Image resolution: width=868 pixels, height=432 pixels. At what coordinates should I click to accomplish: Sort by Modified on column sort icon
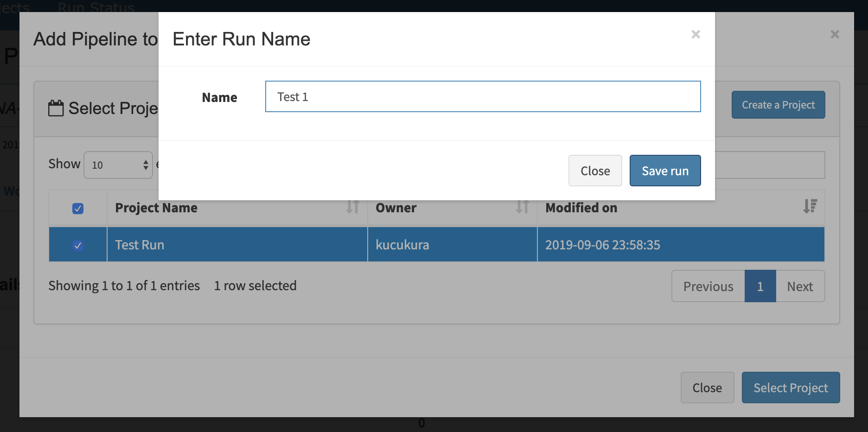(x=810, y=206)
